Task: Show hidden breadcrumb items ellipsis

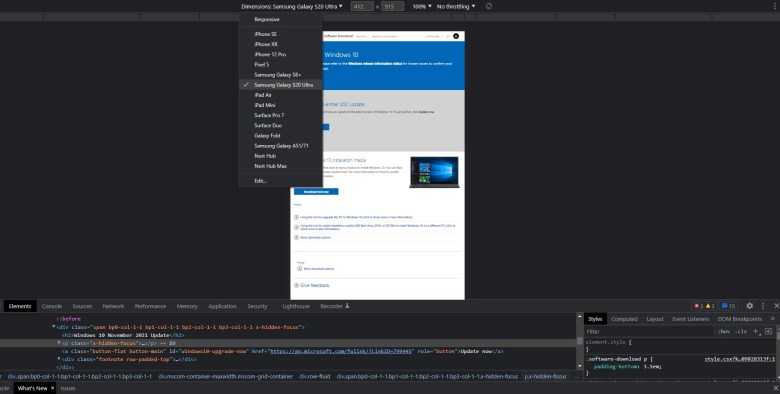Action: (x=577, y=377)
